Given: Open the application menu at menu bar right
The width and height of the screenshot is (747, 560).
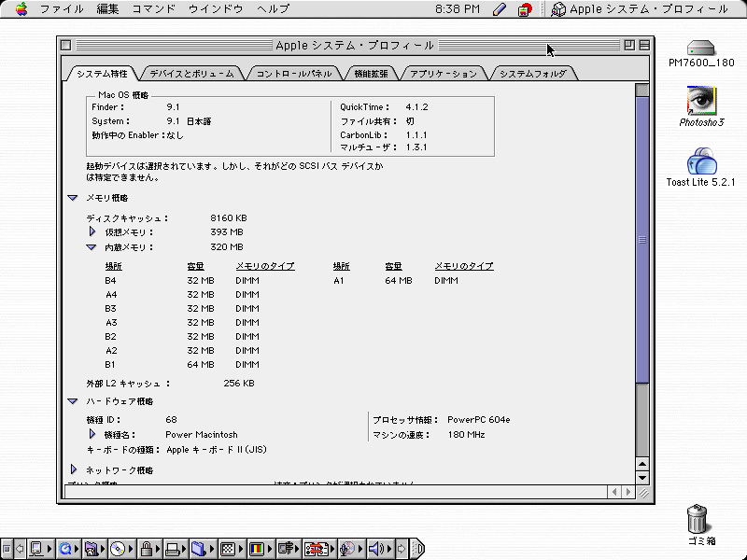Looking at the screenshot, I should [640, 9].
